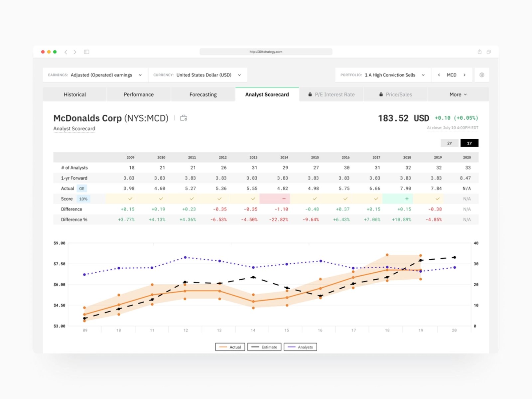Click the 2009 score checkmark
Screen dimensions: 532x399
(130, 199)
